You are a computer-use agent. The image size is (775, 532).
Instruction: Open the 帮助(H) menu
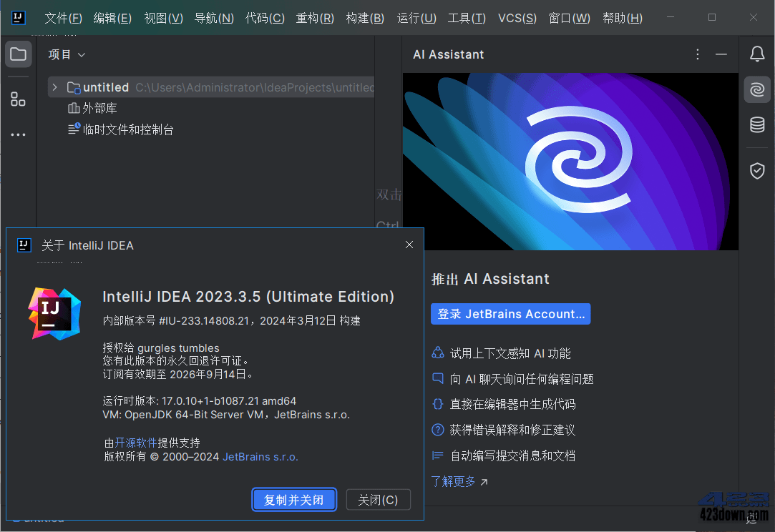(622, 18)
